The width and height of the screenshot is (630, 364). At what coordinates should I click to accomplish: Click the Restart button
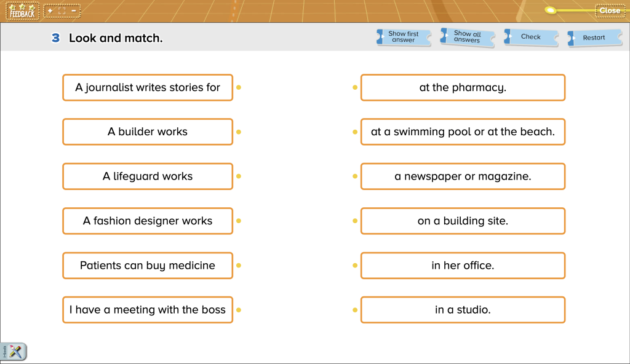click(x=594, y=38)
